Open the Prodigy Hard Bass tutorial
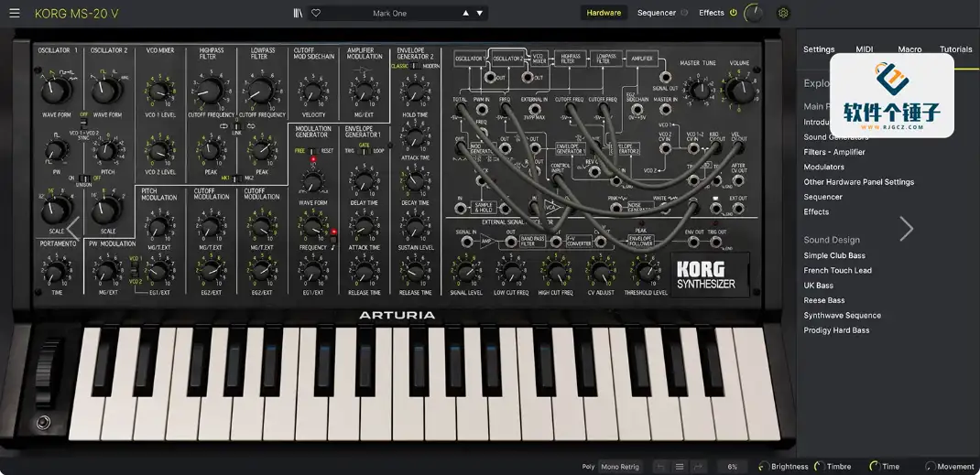 tap(836, 330)
